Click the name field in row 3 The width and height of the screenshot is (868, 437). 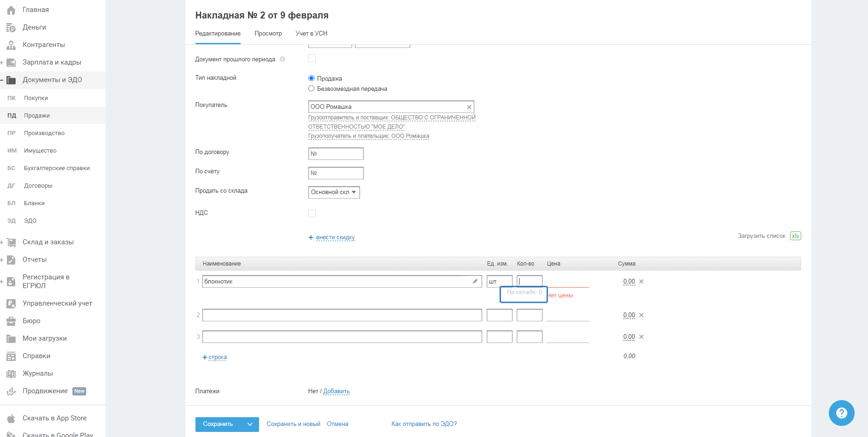tap(342, 337)
